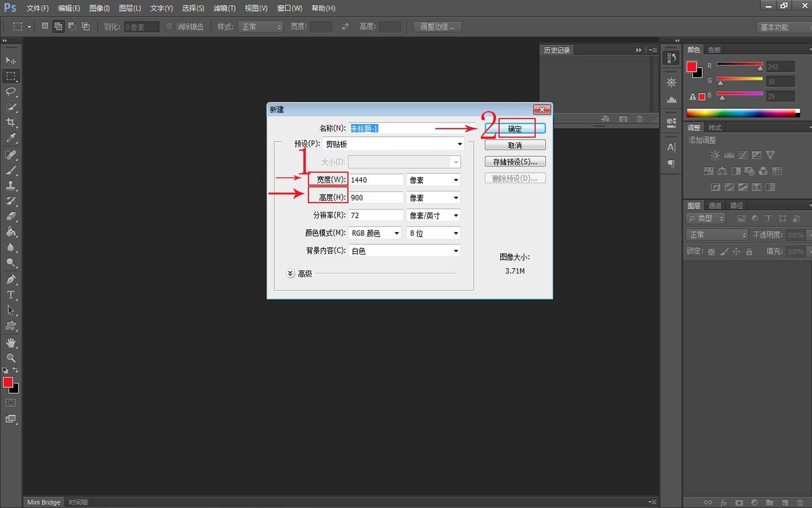Open the 样式 style dropdown in options bar
The image size is (812, 508).
point(260,27)
